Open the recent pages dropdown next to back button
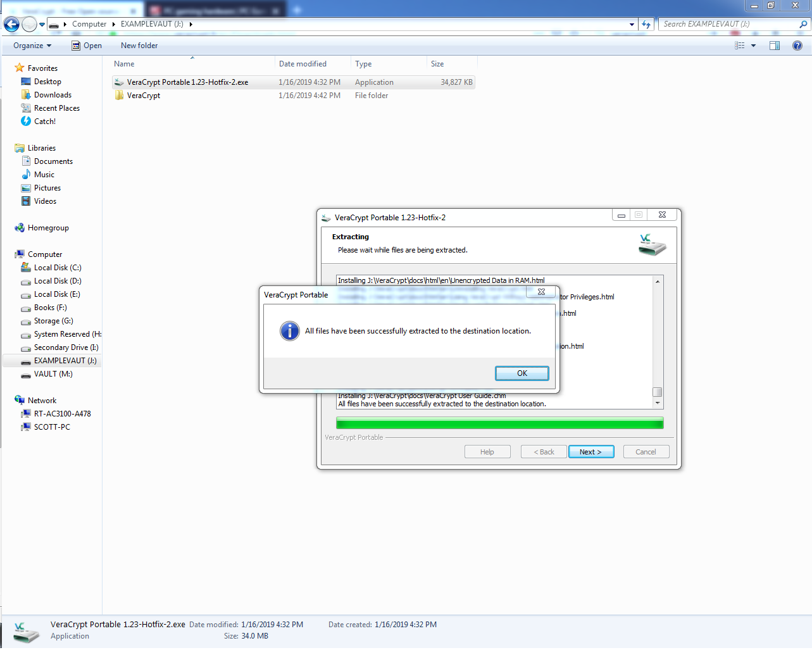812x662 pixels. click(41, 24)
